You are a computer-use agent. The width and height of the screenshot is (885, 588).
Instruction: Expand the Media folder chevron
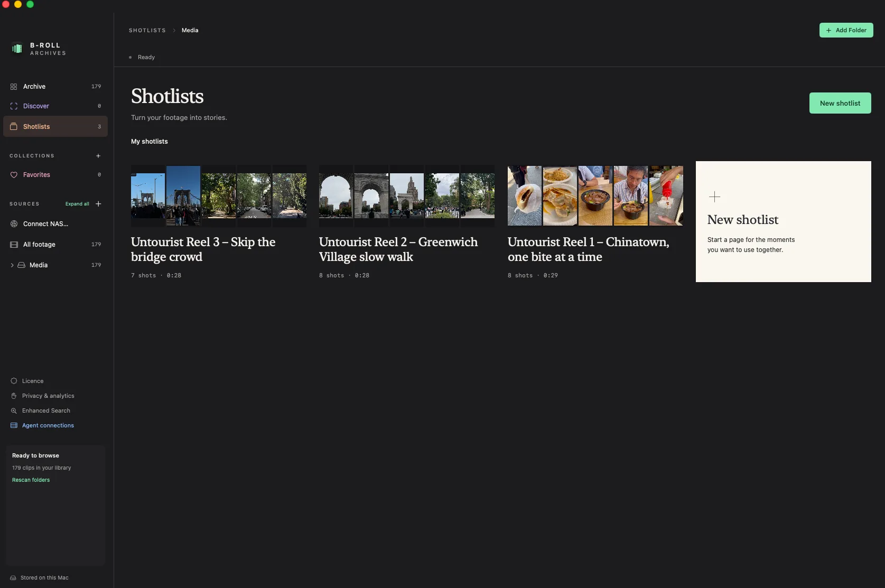coord(12,265)
